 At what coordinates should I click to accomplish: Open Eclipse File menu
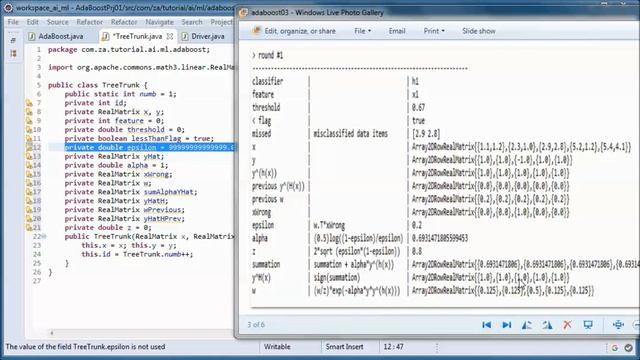click(13, 22)
